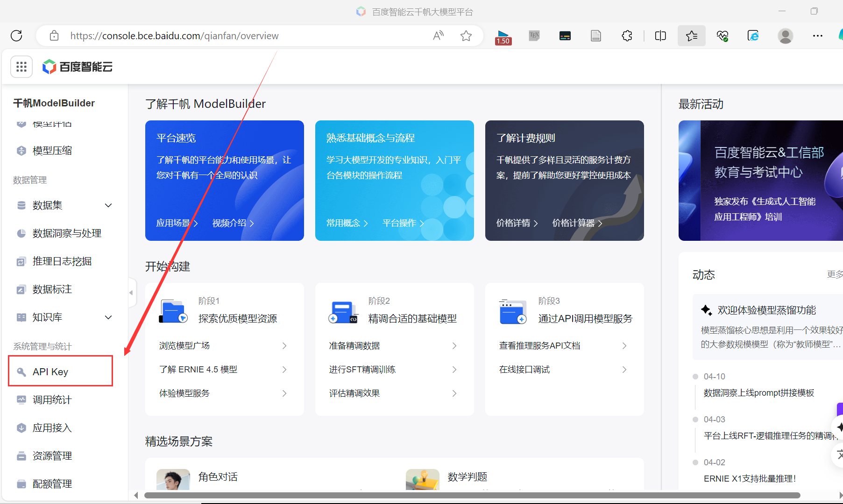This screenshot has height=504, width=843.
Task: Click the 应用接入 shield icon
Action: tap(21, 428)
